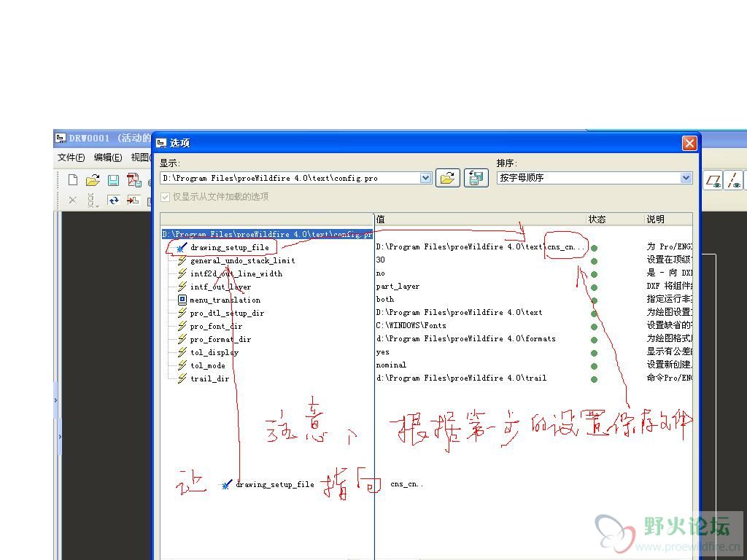Select the pro_dtl_setup_dir option
The width and height of the screenshot is (747, 560).
click(x=227, y=314)
